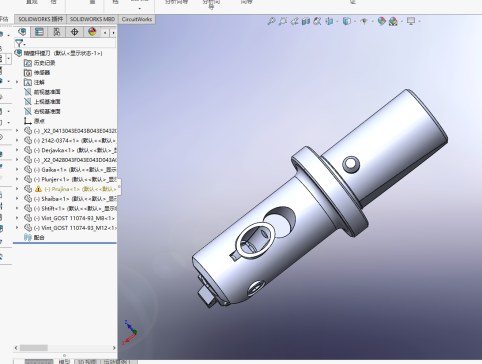
Task: Click Display Style cube icon
Action: tap(347, 21)
